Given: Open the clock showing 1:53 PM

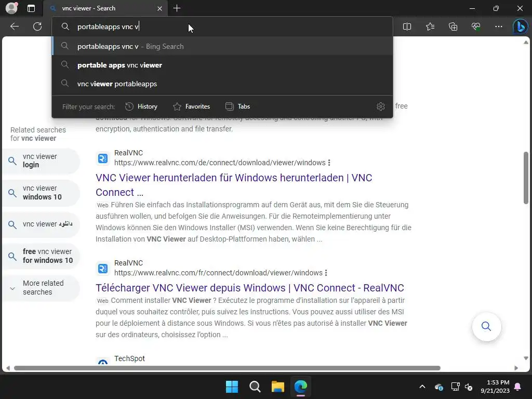Looking at the screenshot, I should 495,387.
